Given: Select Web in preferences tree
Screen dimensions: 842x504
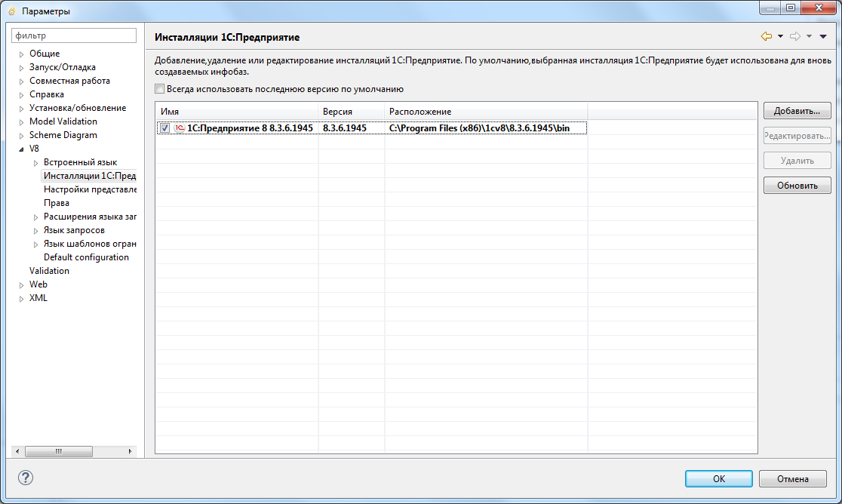Looking at the screenshot, I should pyautogui.click(x=38, y=284).
